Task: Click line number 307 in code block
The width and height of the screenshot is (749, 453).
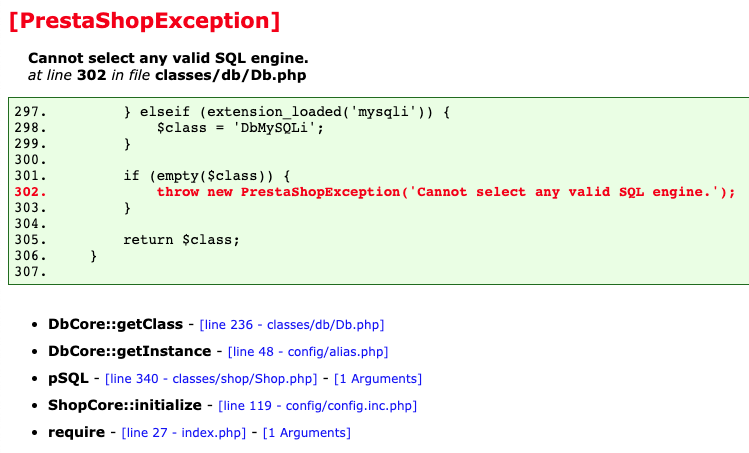Action: [31, 272]
